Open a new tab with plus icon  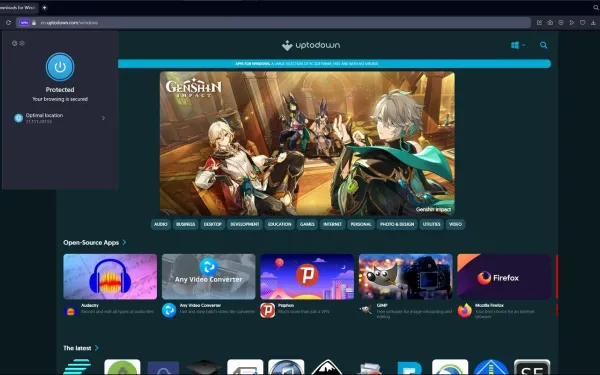tap(44, 7)
